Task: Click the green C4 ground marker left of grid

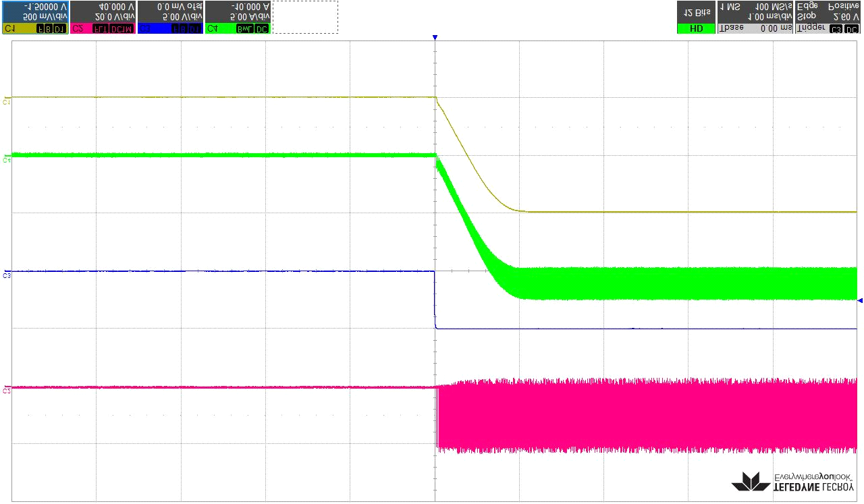Action: point(7,160)
